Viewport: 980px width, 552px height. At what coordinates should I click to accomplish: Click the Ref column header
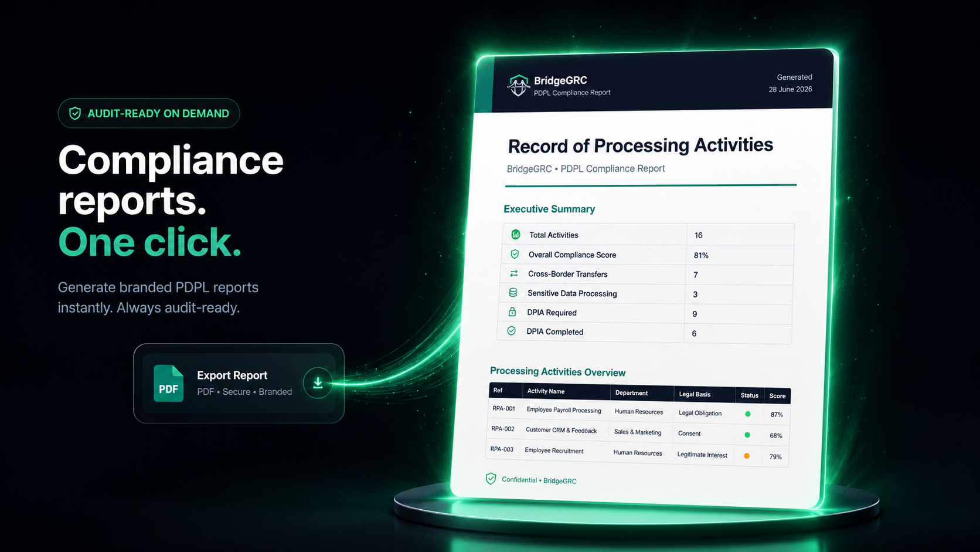[498, 390]
